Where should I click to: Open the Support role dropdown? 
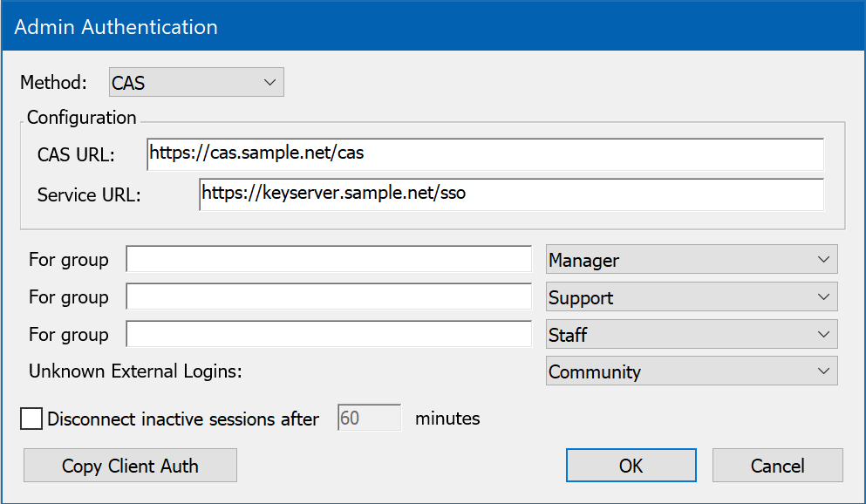tap(691, 297)
